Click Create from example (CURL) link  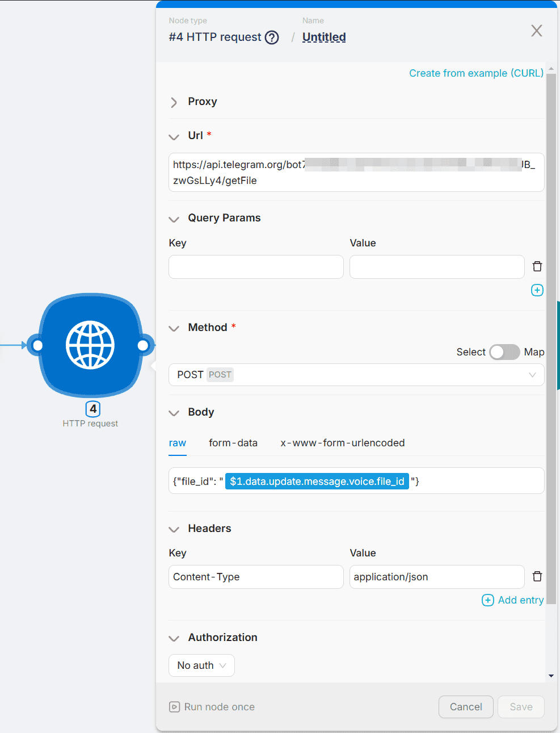(476, 73)
